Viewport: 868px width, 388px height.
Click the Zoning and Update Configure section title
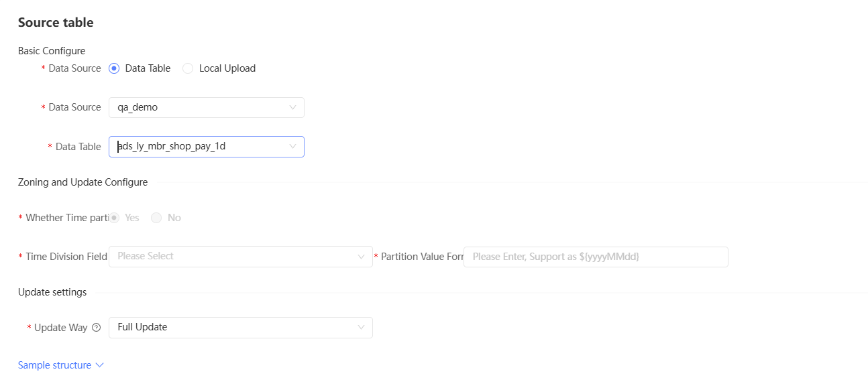(83, 182)
